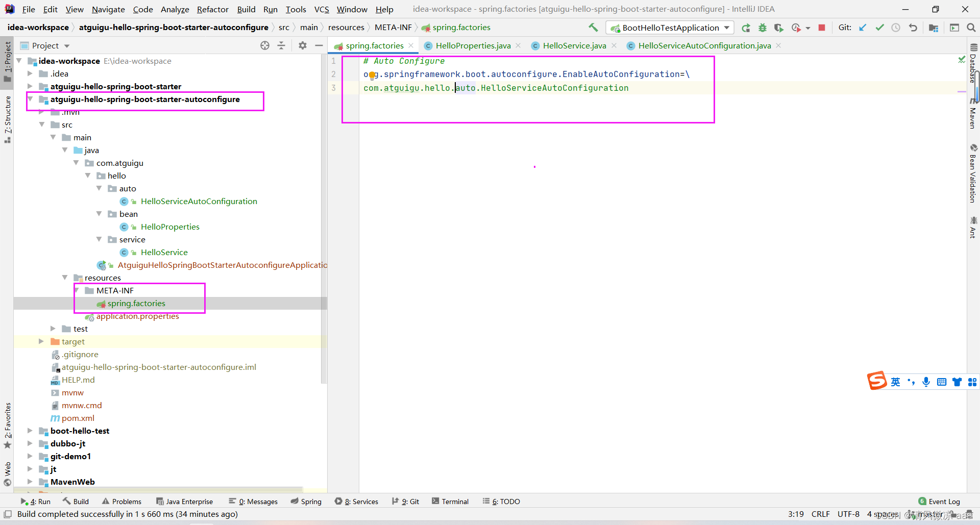Select pom.xml in project tree

78,418
